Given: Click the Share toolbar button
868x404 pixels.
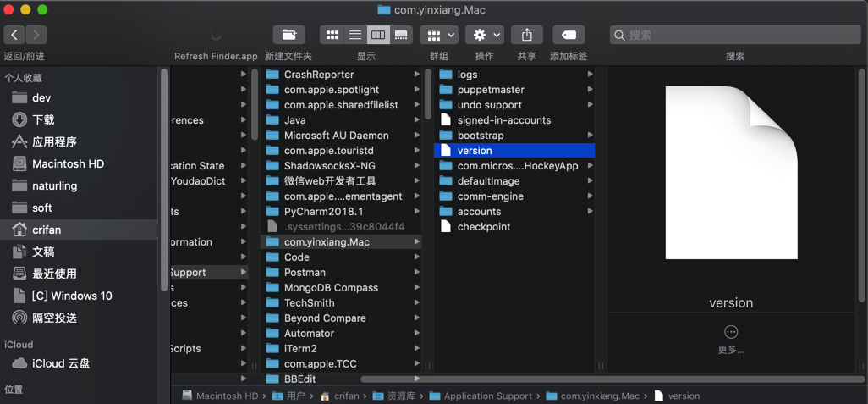Looking at the screenshot, I should pos(527,35).
